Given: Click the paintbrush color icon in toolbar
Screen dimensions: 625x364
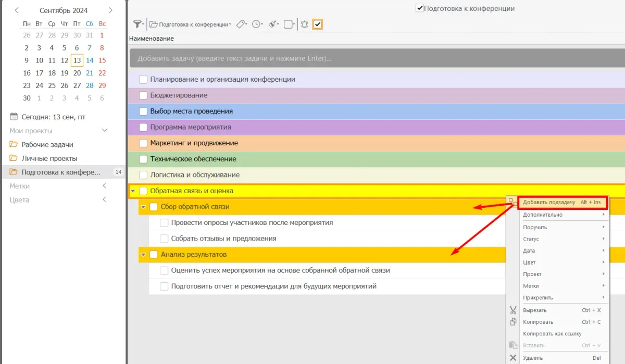Looking at the screenshot, I should tap(273, 24).
